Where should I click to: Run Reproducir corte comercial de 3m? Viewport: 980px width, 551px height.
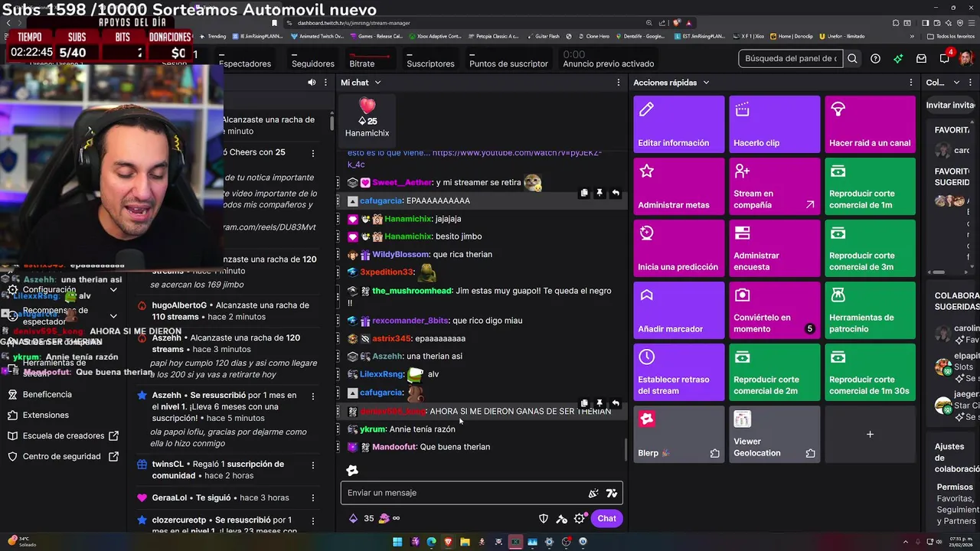pyautogui.click(x=870, y=248)
